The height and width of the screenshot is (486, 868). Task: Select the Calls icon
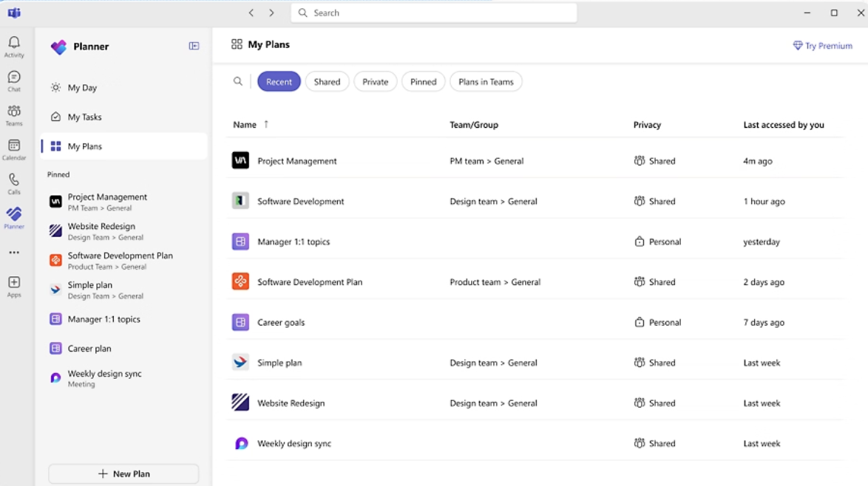(x=14, y=181)
